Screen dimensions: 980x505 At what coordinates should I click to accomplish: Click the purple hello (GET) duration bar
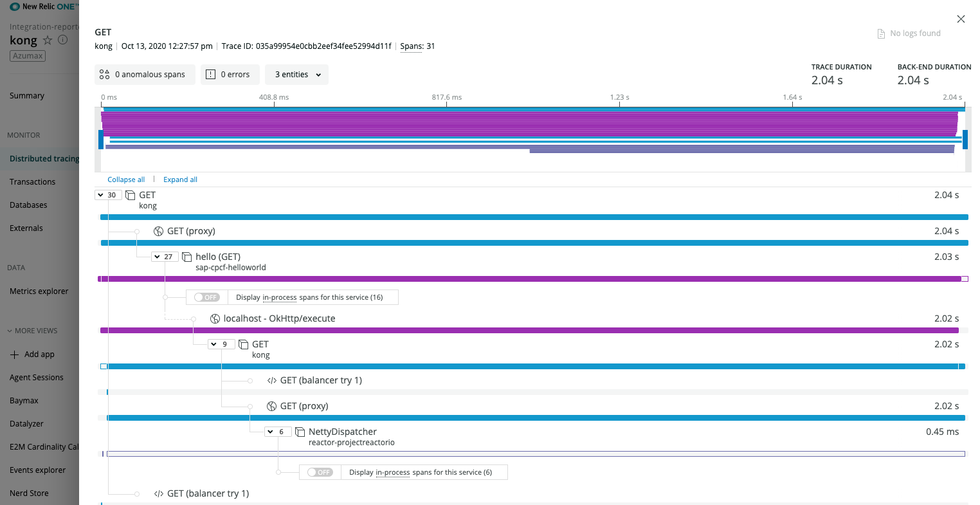[530, 279]
